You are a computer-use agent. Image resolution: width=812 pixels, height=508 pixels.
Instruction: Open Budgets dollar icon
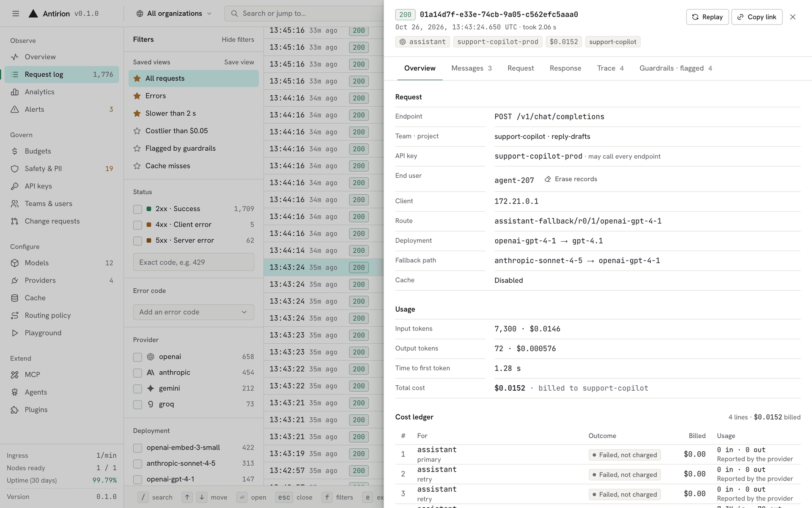pyautogui.click(x=15, y=151)
